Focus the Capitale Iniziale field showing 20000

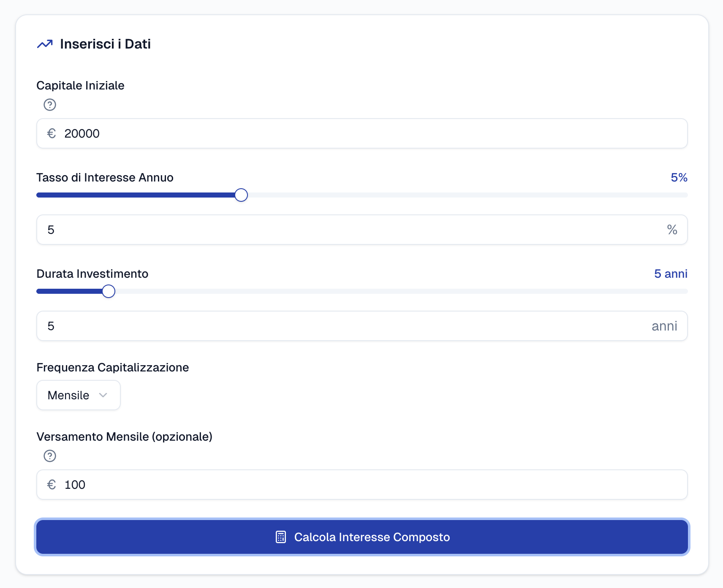[361, 133]
